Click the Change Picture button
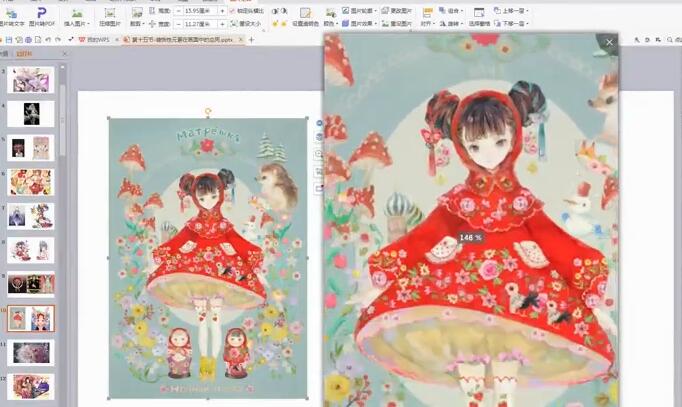Screen dimensions: 682x407 397,10
